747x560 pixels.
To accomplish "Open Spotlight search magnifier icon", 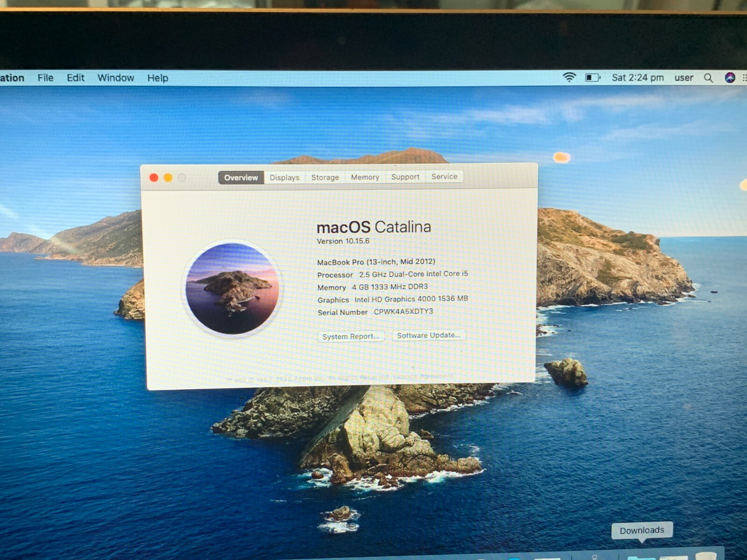I will 708,78.
